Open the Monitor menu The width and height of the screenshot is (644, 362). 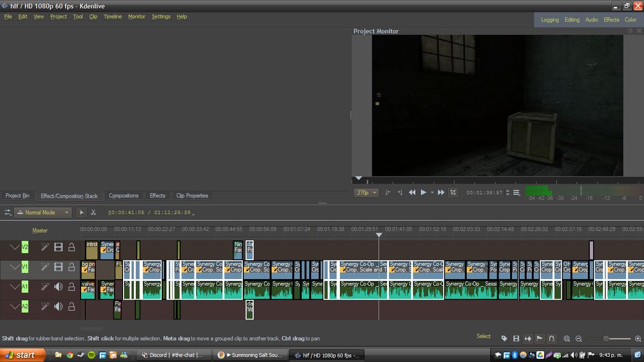(x=137, y=17)
